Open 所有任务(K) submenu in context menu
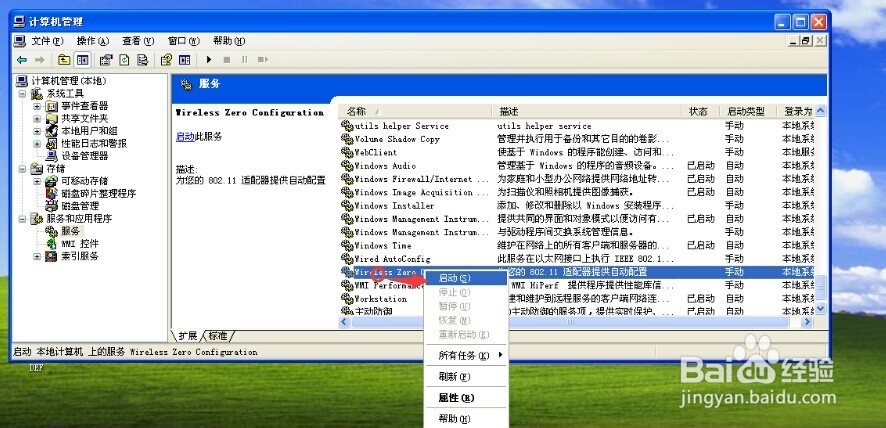Image resolution: width=886 pixels, height=428 pixels. pyautogui.click(x=466, y=356)
